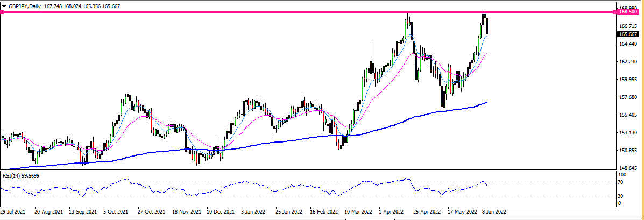The height and width of the screenshot is (220, 644).
Task: Click the 25 Jan 2022 date label
Action: pos(289,212)
